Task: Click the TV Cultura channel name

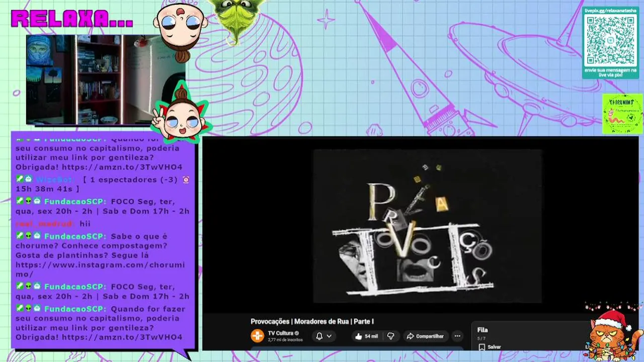Action: tap(280, 333)
